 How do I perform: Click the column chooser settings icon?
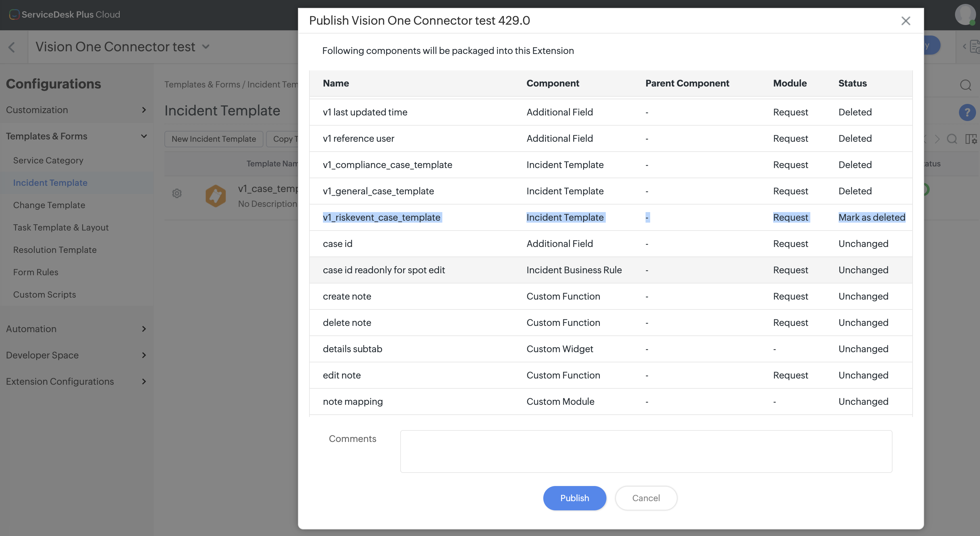pos(970,139)
